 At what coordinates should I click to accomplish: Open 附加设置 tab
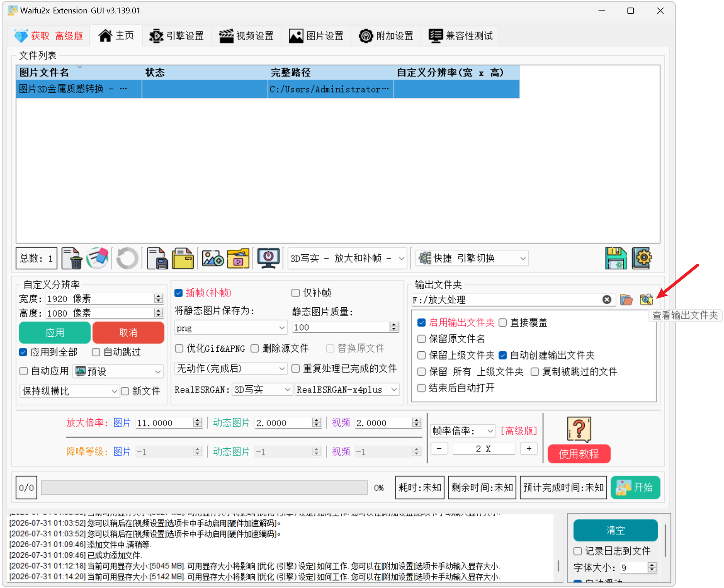tap(386, 36)
